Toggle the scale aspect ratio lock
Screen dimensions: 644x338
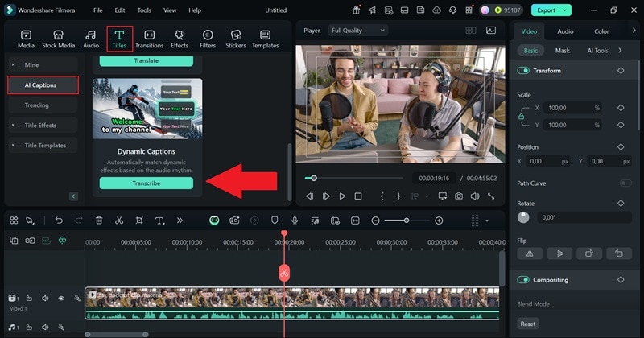(x=521, y=117)
